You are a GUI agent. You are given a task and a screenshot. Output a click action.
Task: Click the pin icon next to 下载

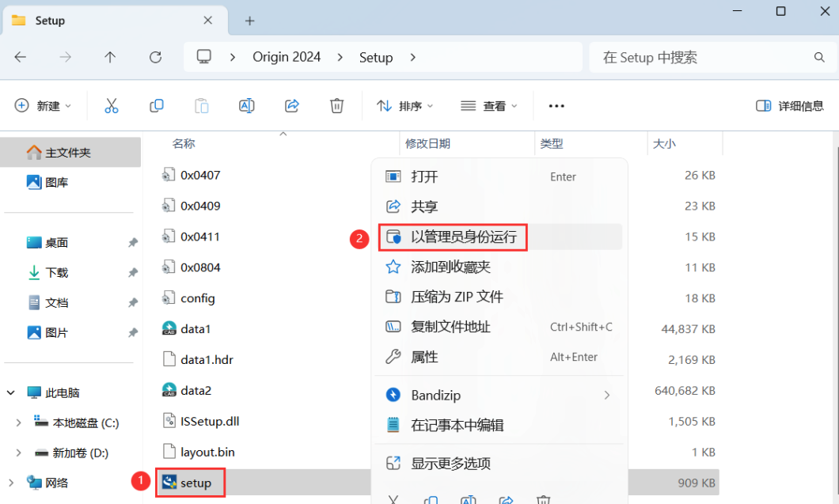(x=133, y=273)
